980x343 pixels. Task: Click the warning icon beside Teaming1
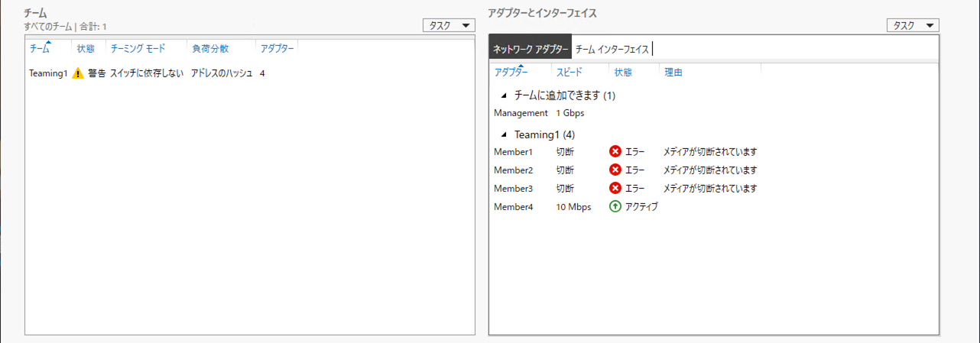click(x=78, y=74)
